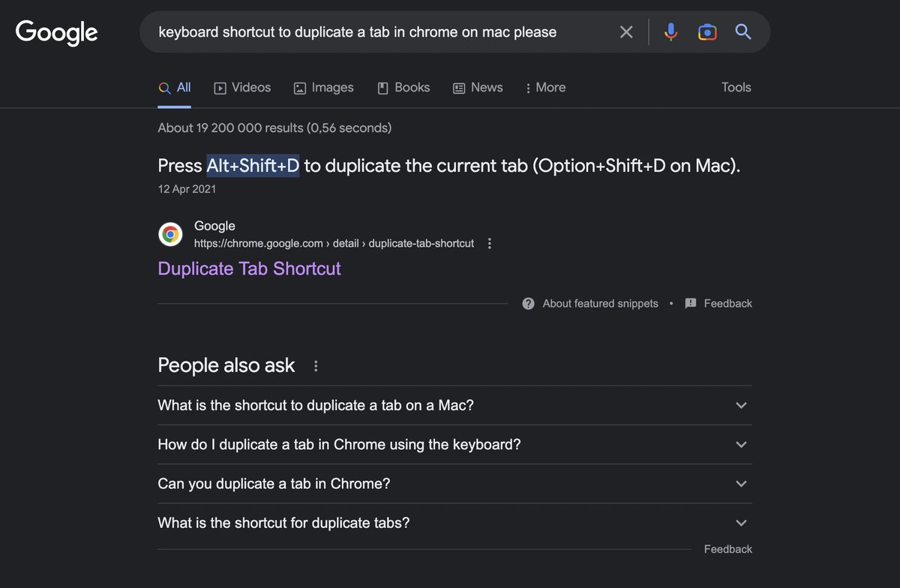Expand 'What is the shortcut for duplicate tabs?'
This screenshot has width=900, height=588.
pyautogui.click(x=454, y=523)
